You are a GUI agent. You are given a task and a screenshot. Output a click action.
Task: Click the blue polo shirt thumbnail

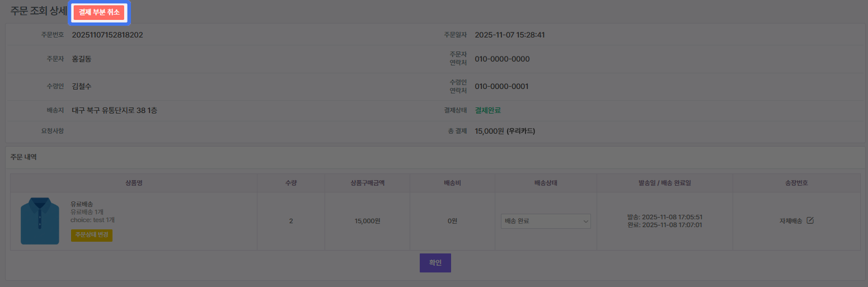click(x=40, y=221)
